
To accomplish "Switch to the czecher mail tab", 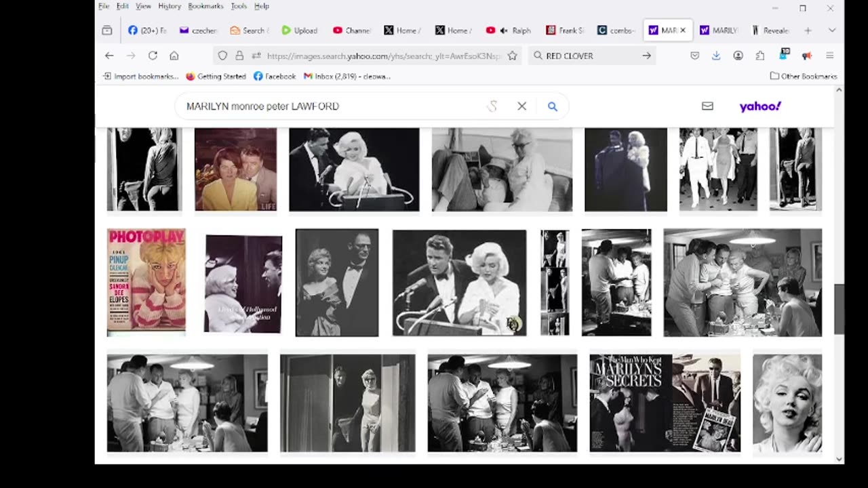I will pyautogui.click(x=198, y=30).
